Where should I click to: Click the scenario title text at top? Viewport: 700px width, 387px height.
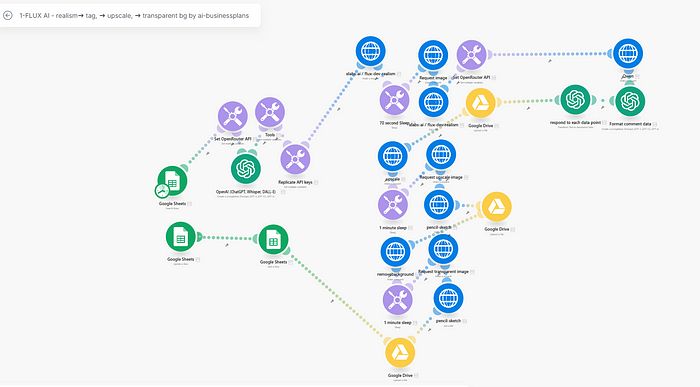tap(134, 16)
